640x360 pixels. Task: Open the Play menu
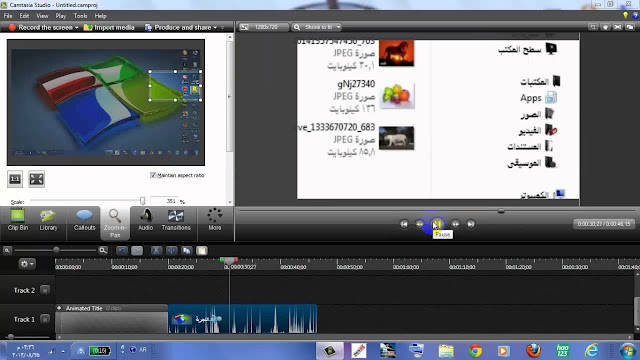coord(61,16)
